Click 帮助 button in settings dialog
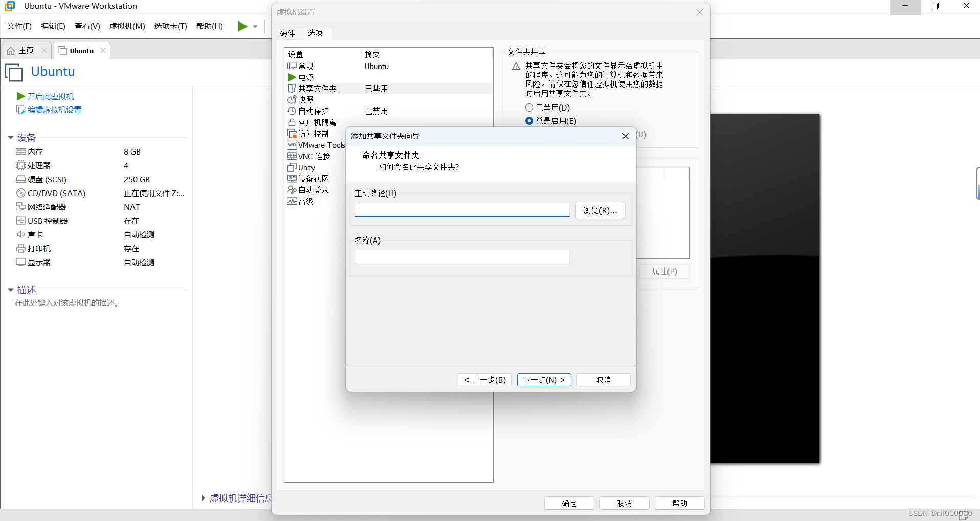980x521 pixels. (x=680, y=503)
